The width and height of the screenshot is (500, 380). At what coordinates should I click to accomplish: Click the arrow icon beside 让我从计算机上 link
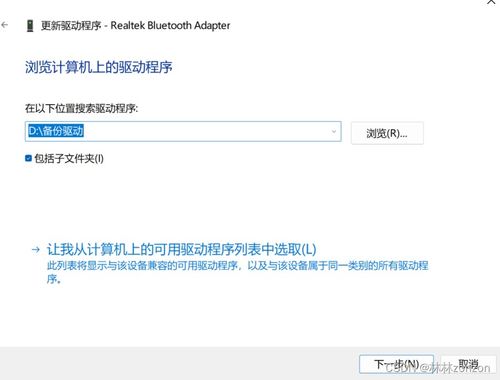tap(36, 250)
